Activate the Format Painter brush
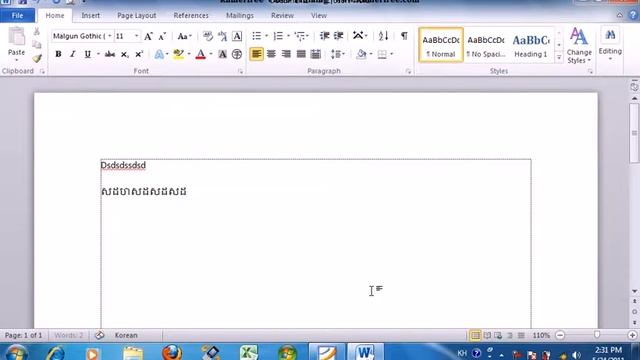The image size is (640, 360). point(37,58)
